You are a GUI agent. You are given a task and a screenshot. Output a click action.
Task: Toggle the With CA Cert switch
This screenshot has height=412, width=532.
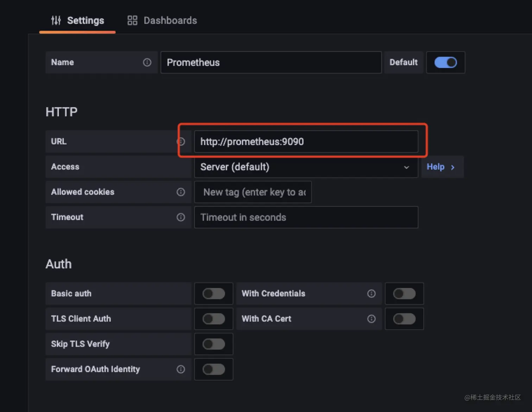click(x=404, y=319)
